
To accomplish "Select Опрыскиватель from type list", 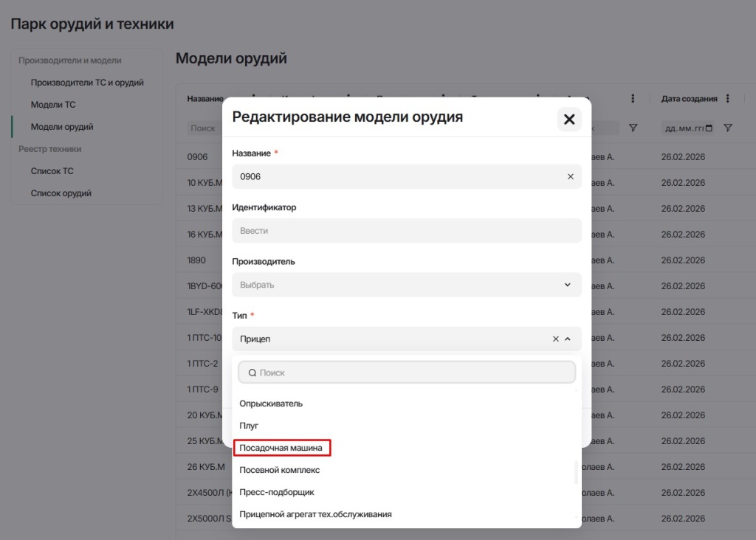I will (271, 404).
